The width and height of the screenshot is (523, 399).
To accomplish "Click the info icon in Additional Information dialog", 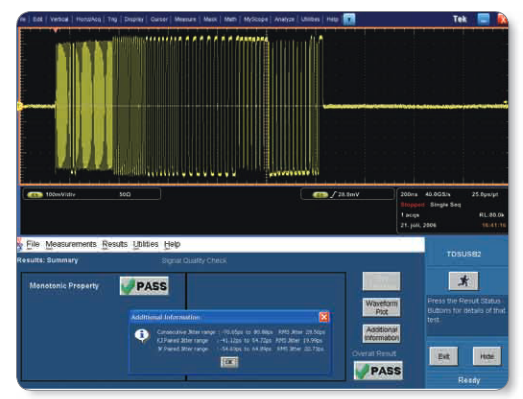I will [x=142, y=335].
